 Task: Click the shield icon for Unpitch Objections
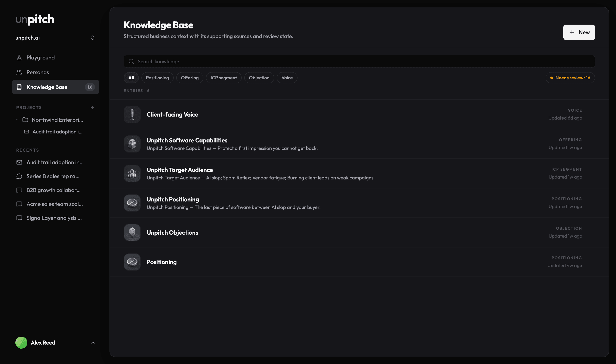132,232
